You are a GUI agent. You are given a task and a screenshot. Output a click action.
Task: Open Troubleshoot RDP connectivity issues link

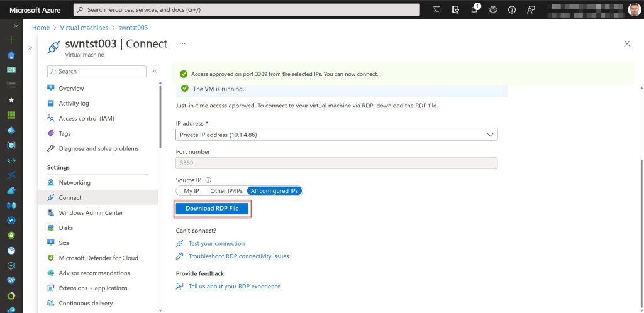pos(238,256)
